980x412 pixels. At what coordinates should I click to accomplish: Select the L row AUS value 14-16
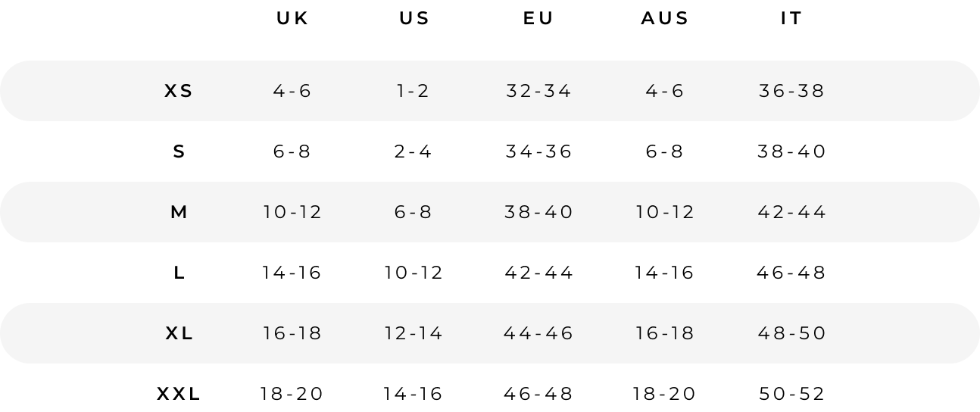tap(664, 273)
